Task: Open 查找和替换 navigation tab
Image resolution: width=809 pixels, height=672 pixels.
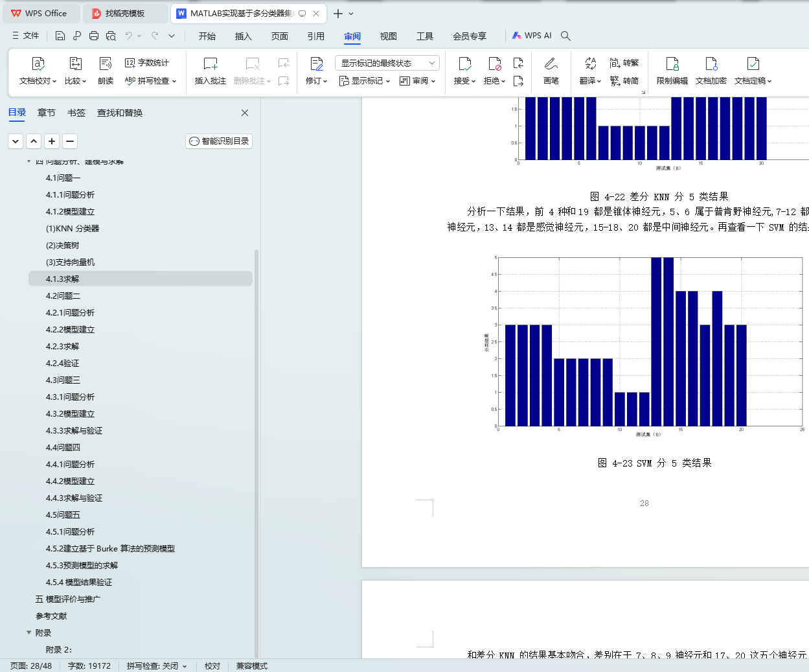Action: (x=120, y=113)
